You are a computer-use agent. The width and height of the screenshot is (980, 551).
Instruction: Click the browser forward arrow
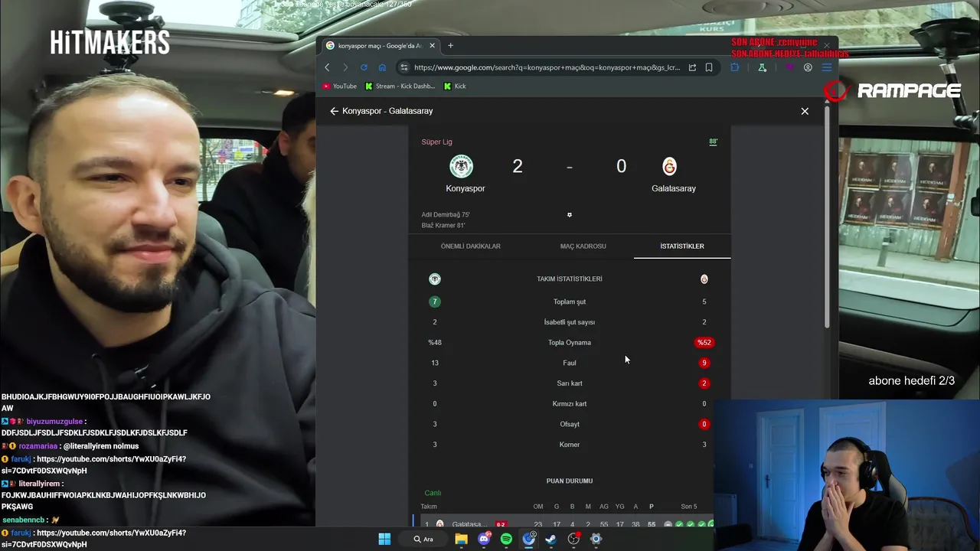[x=345, y=67]
